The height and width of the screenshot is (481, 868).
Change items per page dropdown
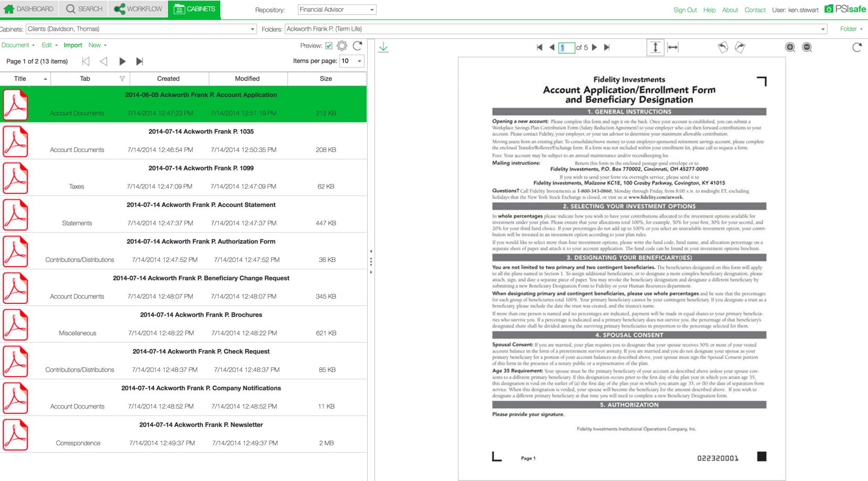pyautogui.click(x=352, y=61)
